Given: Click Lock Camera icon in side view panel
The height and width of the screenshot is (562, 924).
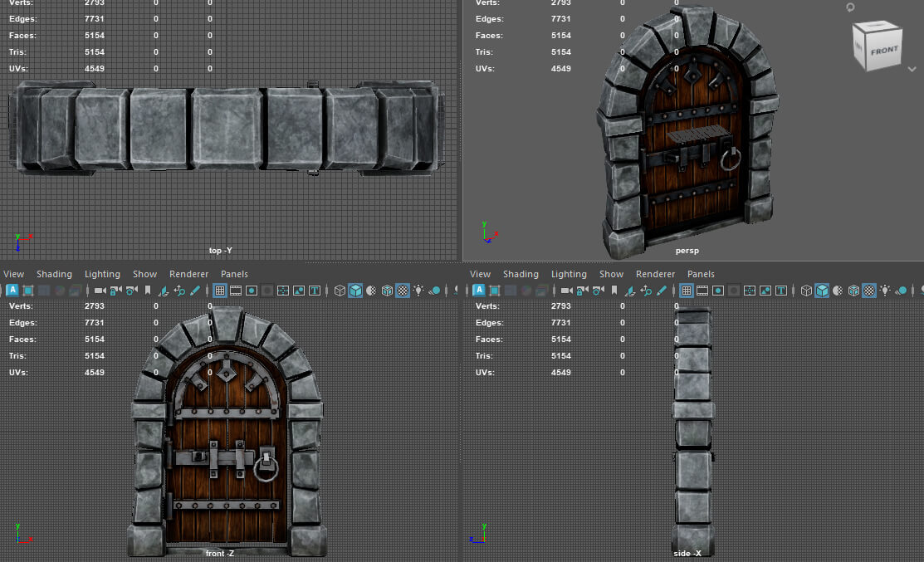Looking at the screenshot, I should pos(582,291).
